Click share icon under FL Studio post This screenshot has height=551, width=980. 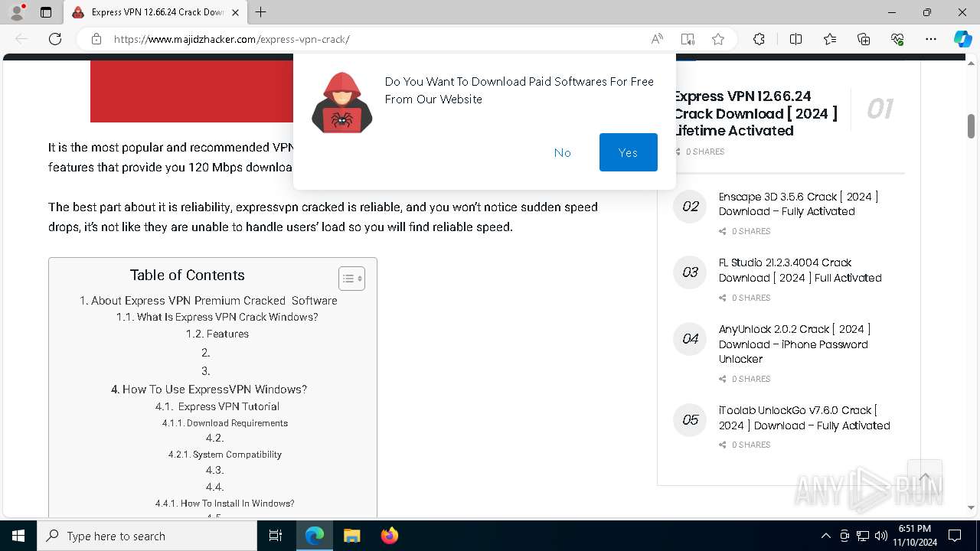pyautogui.click(x=723, y=298)
